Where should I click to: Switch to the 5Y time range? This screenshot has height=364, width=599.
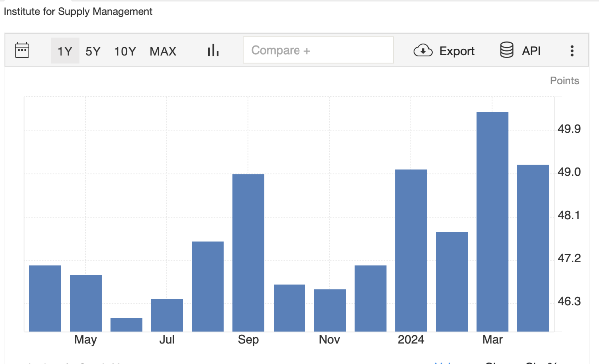coord(93,51)
